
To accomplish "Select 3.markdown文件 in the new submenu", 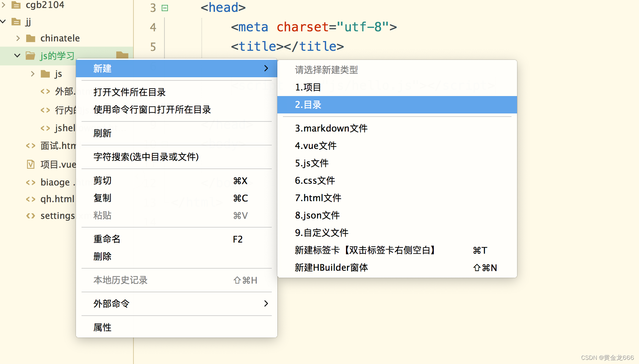I will coord(397,128).
